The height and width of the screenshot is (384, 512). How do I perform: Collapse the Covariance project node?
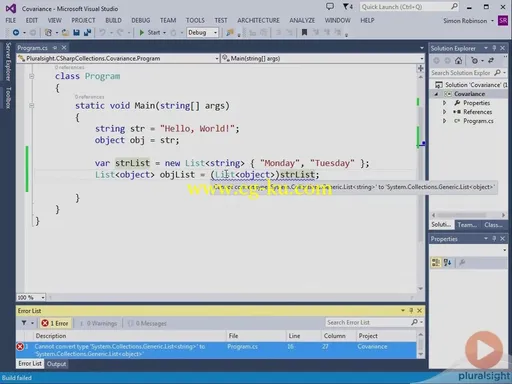point(436,94)
